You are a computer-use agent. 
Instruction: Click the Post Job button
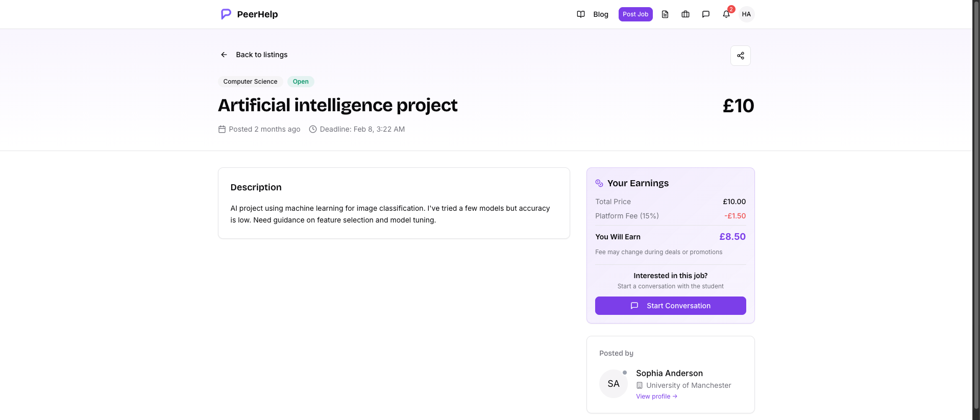click(x=635, y=14)
